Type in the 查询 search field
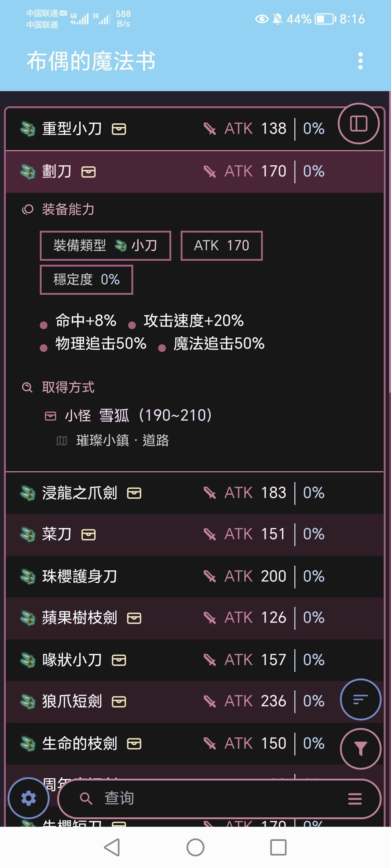The image size is (391, 868). tap(217, 798)
